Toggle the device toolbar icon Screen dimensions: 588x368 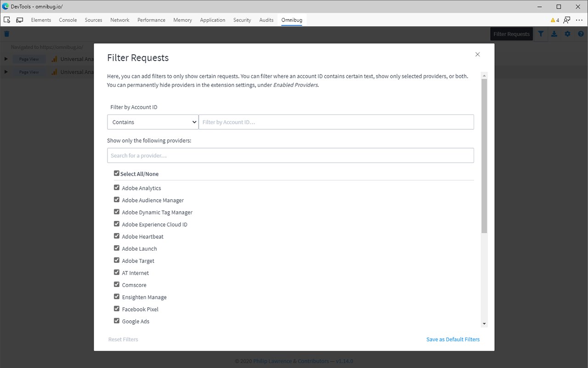pos(20,20)
